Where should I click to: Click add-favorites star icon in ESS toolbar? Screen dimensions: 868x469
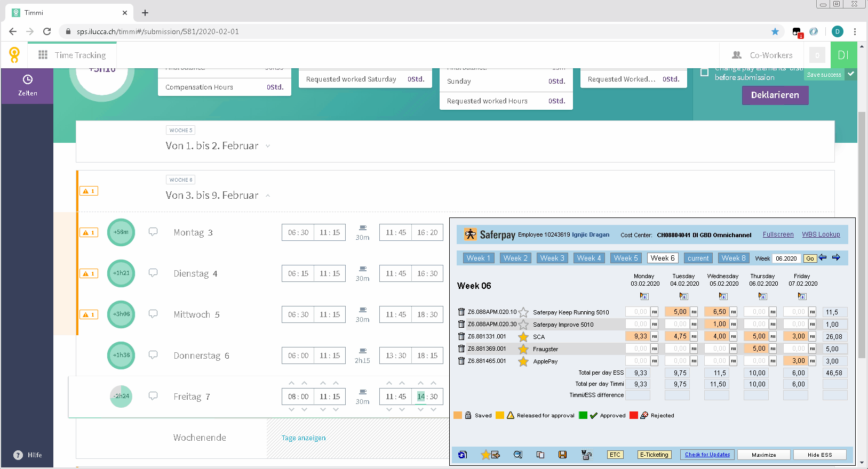click(x=490, y=455)
